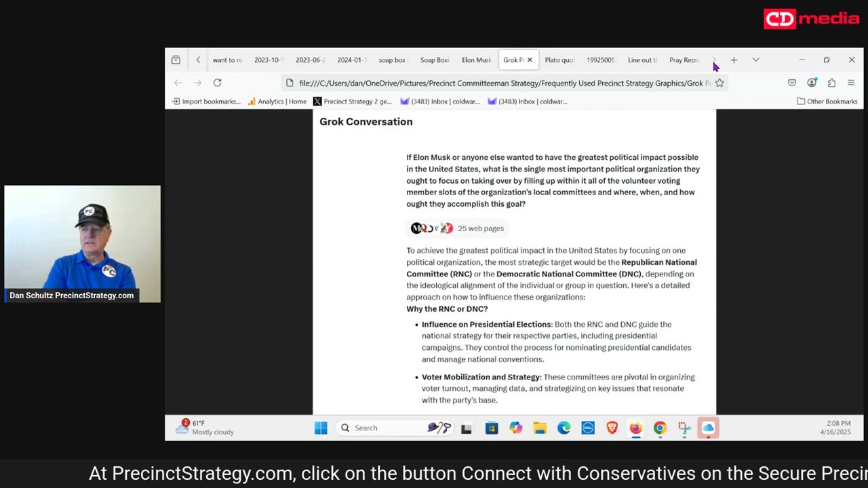Open the Other Bookmarks folder

pos(827,102)
